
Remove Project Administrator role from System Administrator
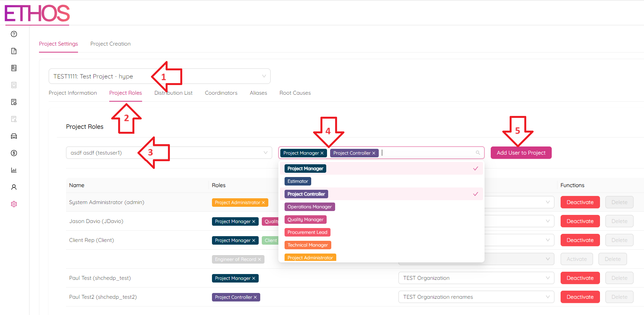[x=263, y=203]
